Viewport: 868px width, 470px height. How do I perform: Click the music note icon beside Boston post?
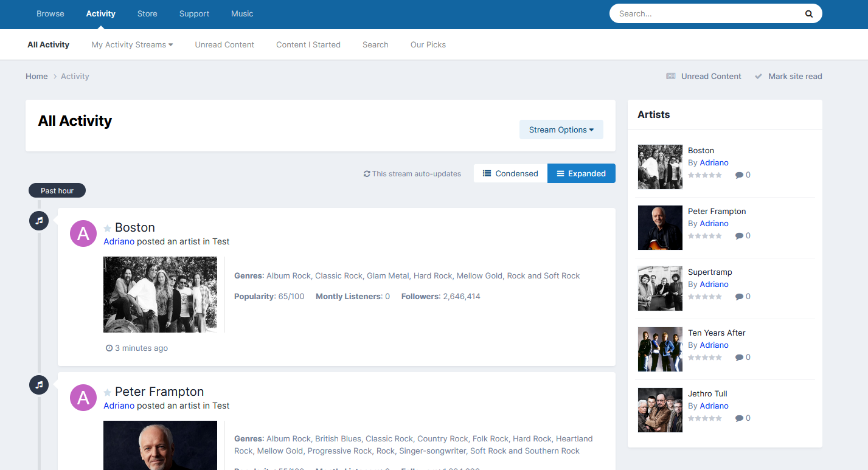point(39,221)
